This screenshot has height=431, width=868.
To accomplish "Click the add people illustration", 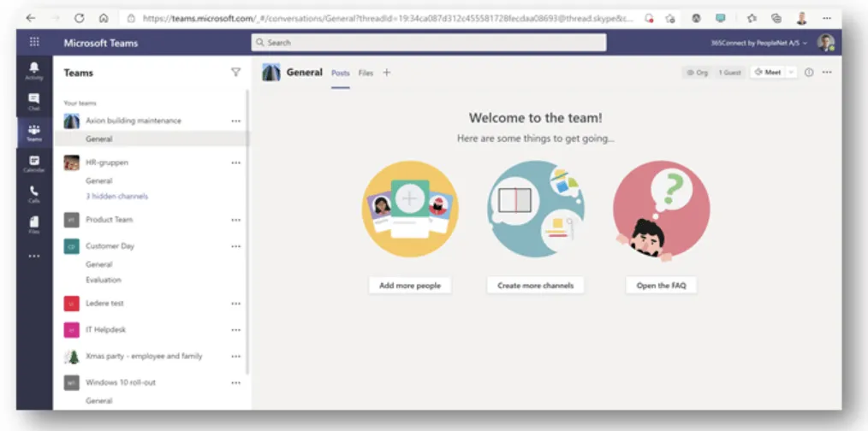I will pyautogui.click(x=410, y=210).
